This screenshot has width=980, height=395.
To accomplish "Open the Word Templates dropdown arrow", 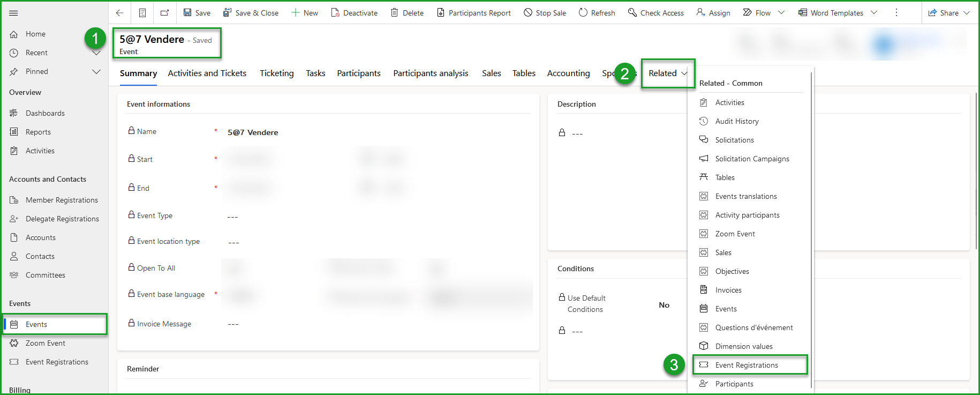I will 874,13.
